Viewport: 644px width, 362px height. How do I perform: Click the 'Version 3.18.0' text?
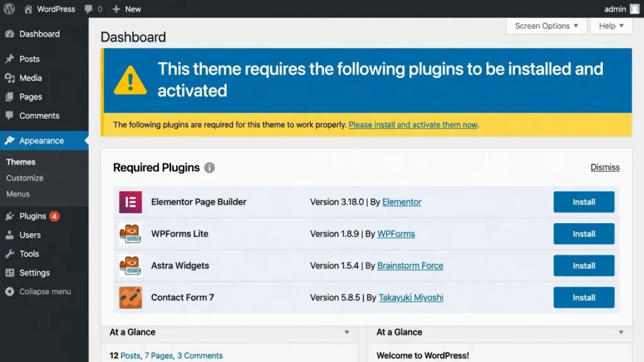(x=337, y=202)
